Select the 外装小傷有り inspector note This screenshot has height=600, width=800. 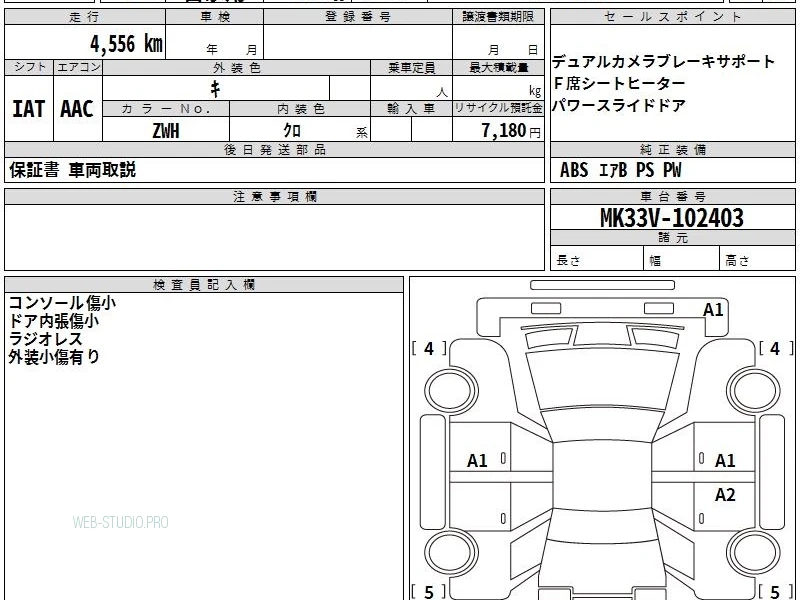click(54, 357)
